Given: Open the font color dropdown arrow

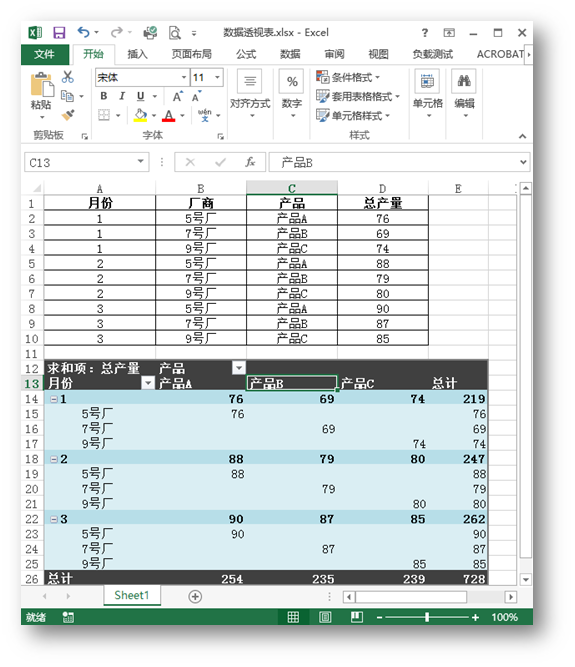Looking at the screenshot, I should click(x=182, y=115).
